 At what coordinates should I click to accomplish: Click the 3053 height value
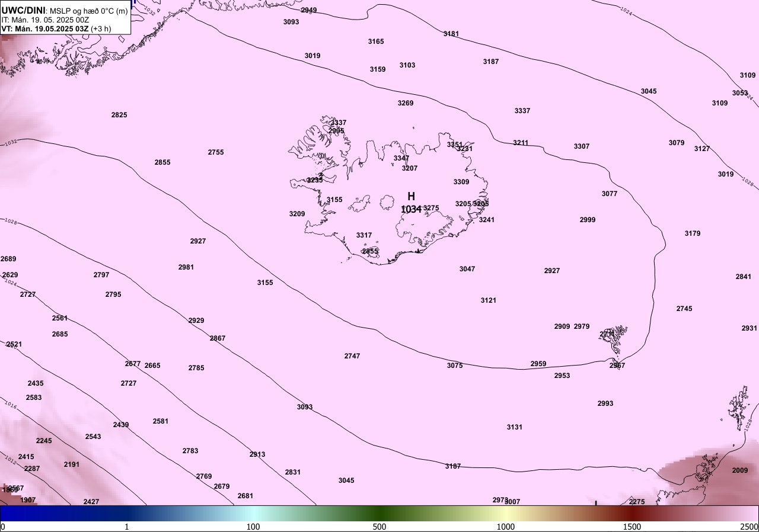pyautogui.click(x=740, y=93)
